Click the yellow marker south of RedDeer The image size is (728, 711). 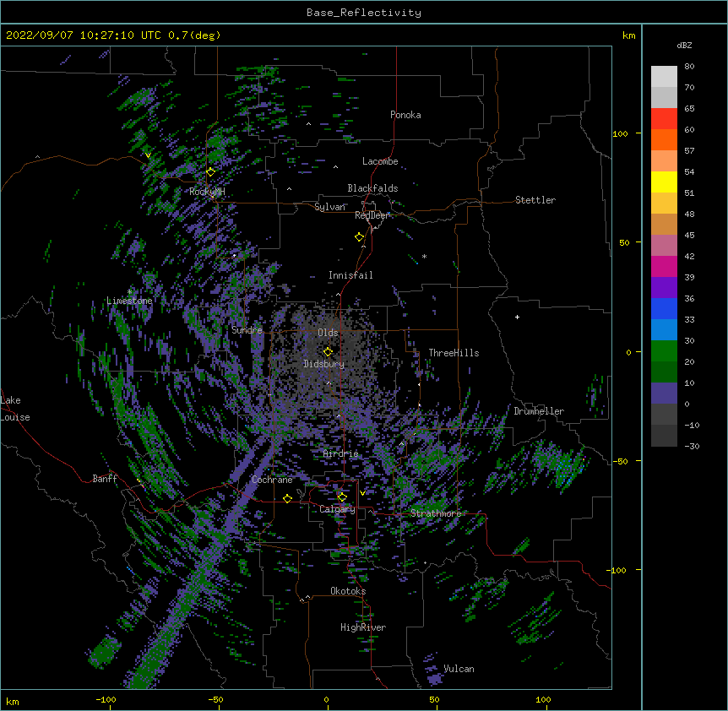click(x=360, y=237)
